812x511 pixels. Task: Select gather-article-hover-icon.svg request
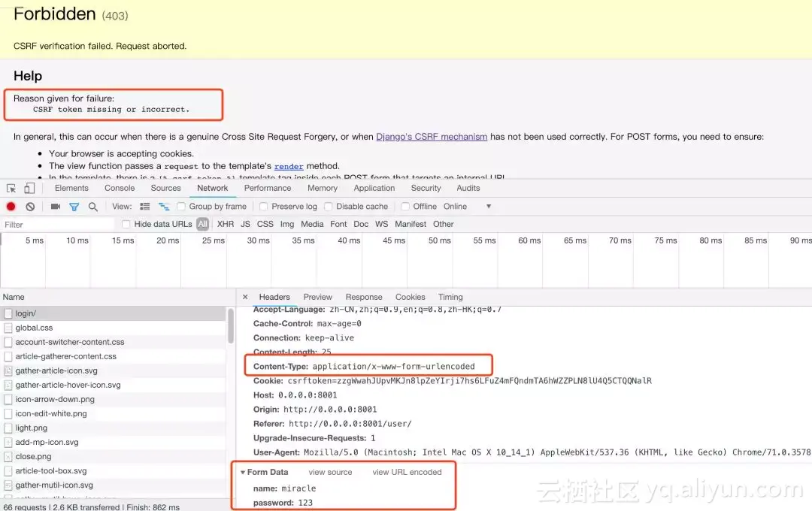click(x=114, y=386)
